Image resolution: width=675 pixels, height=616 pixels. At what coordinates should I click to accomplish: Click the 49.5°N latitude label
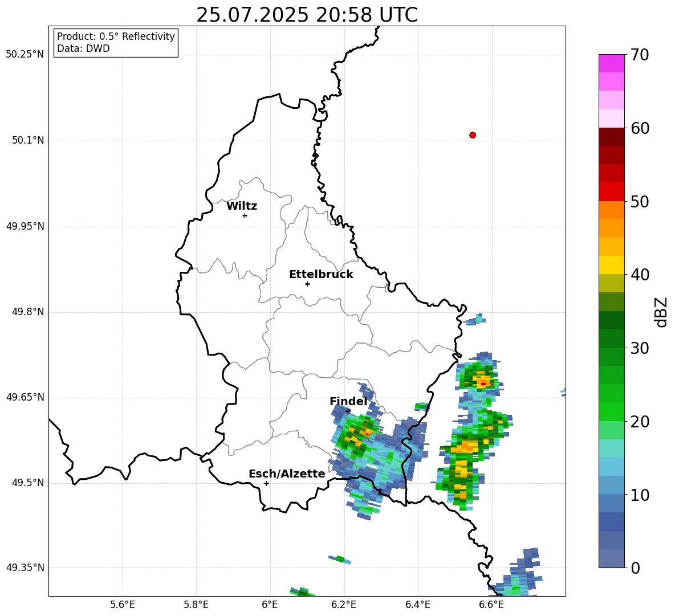pyautogui.click(x=28, y=483)
